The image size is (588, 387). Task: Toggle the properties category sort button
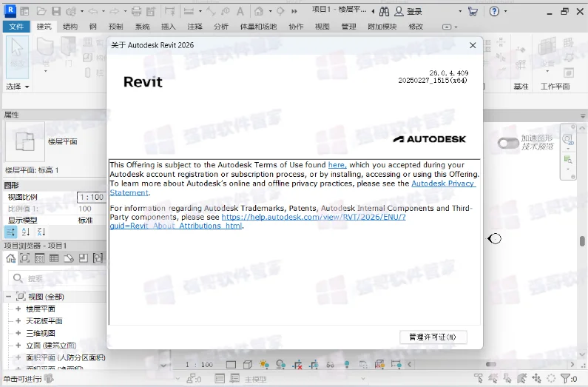tap(10, 232)
